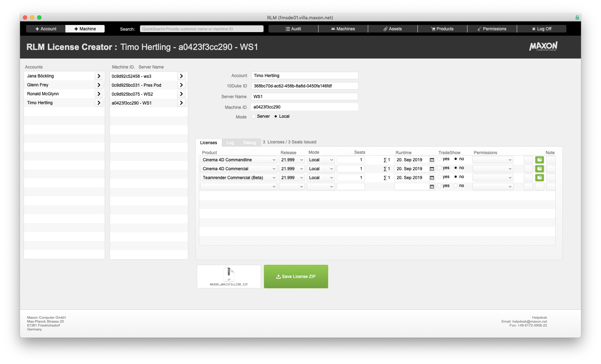Open Teamrender Commercial (Beta) product dropdown
The image size is (601, 364).
tap(239, 178)
